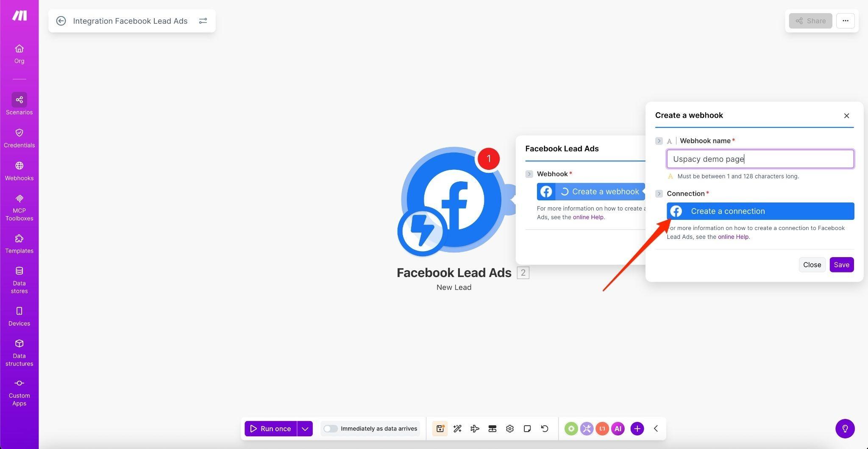Click the Facebook Lead Ads panel heading
Screen dimensions: 868x449
562,149
